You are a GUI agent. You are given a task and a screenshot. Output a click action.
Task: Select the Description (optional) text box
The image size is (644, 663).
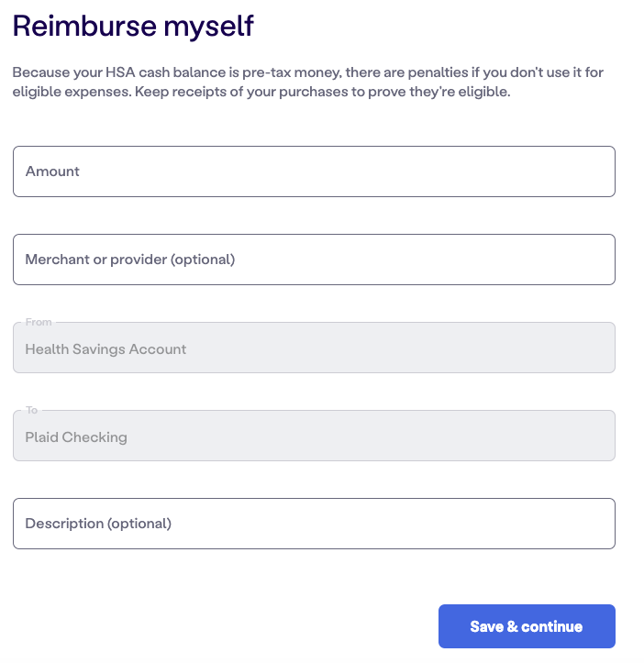(314, 524)
